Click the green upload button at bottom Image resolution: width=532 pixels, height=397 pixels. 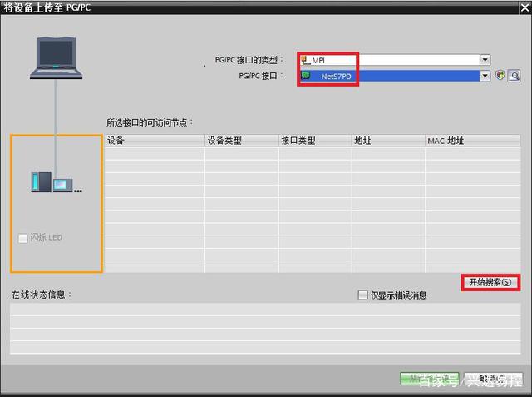coord(430,379)
